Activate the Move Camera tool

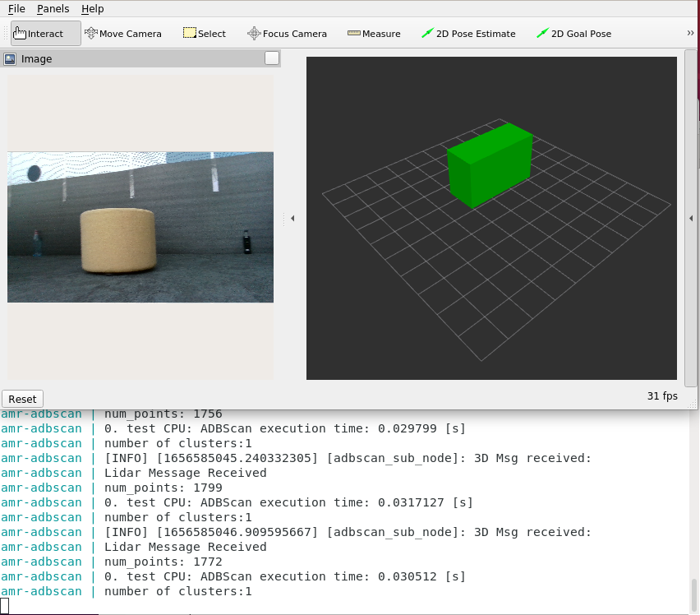[x=123, y=34]
